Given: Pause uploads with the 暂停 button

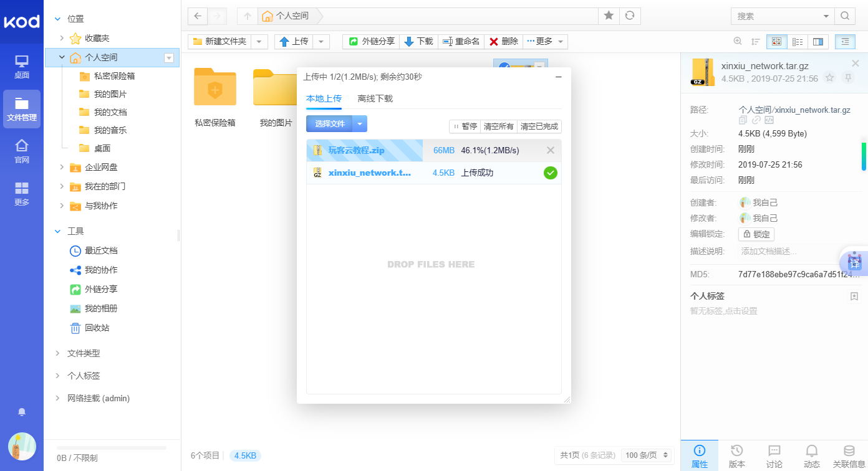Looking at the screenshot, I should (x=465, y=126).
